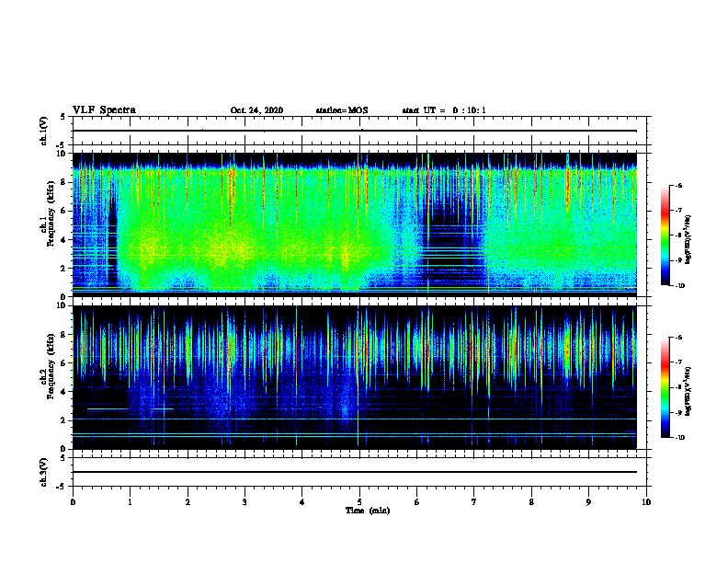Click the ch.2 color bar log(PSD) units label
Image resolution: width=728 pixels, height=563 pixels.
pyautogui.click(x=689, y=391)
